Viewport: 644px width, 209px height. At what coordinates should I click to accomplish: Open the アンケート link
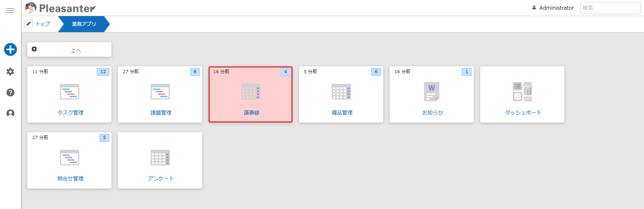(x=161, y=178)
